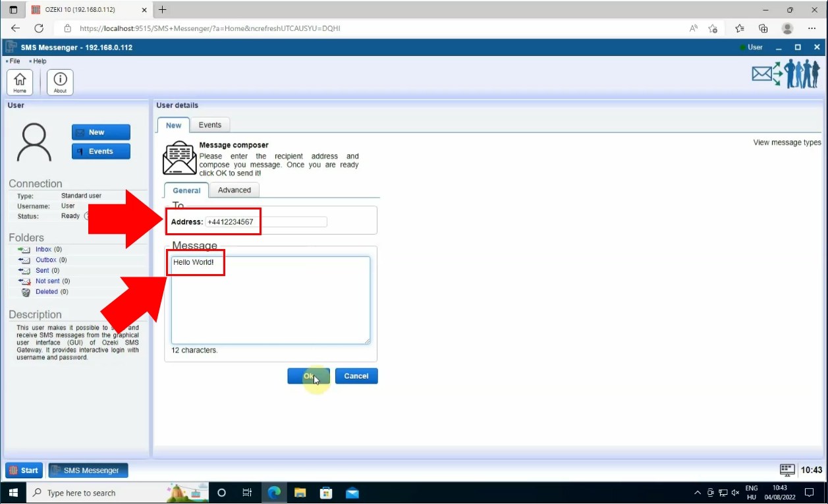Switch to the Events tab
Viewport: 828px width, 504px height.
click(x=210, y=125)
